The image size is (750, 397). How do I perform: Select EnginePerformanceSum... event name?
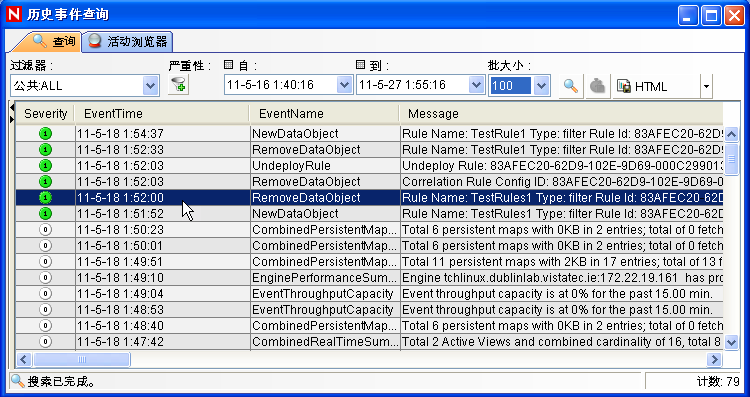tap(324, 278)
